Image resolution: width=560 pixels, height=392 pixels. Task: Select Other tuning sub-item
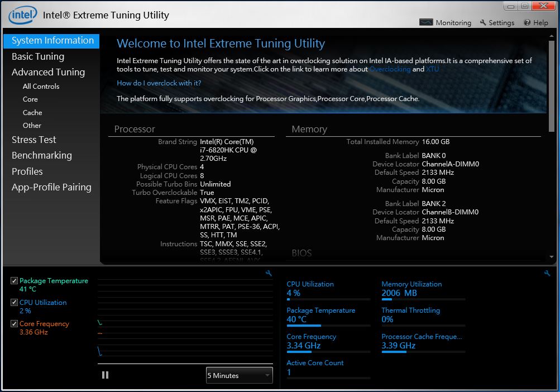[32, 126]
